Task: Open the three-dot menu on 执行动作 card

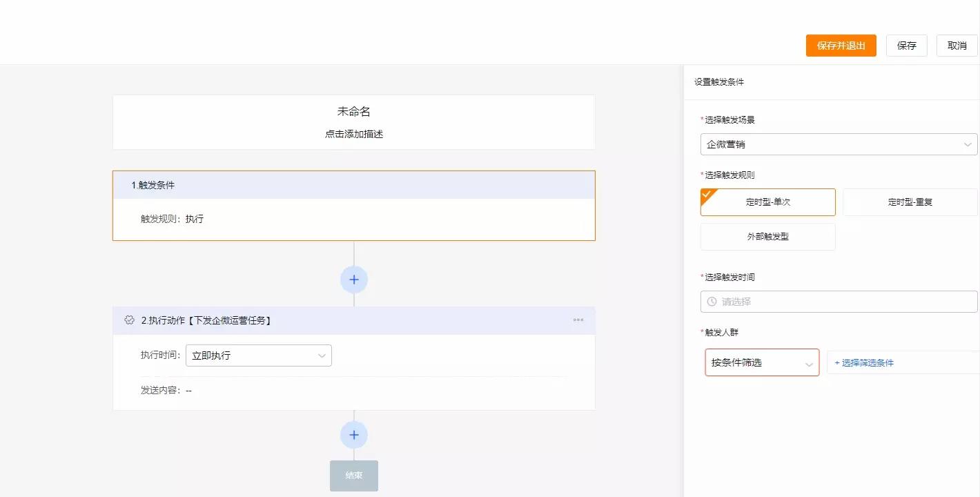Action: click(x=578, y=320)
